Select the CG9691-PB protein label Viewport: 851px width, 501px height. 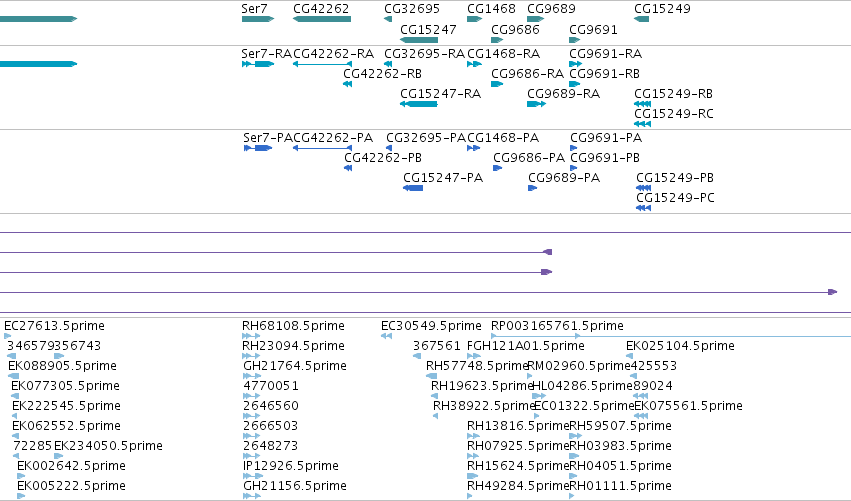pos(605,158)
